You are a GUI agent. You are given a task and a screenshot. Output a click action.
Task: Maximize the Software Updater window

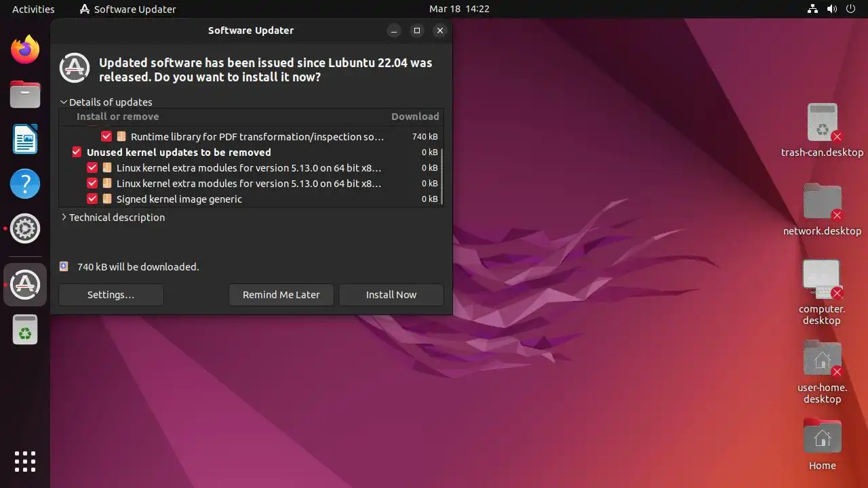[417, 30]
